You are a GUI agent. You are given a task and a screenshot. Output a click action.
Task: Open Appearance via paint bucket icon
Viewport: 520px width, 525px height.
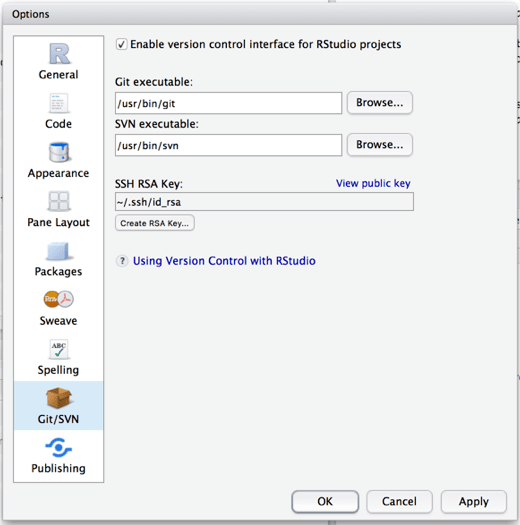coord(59,152)
